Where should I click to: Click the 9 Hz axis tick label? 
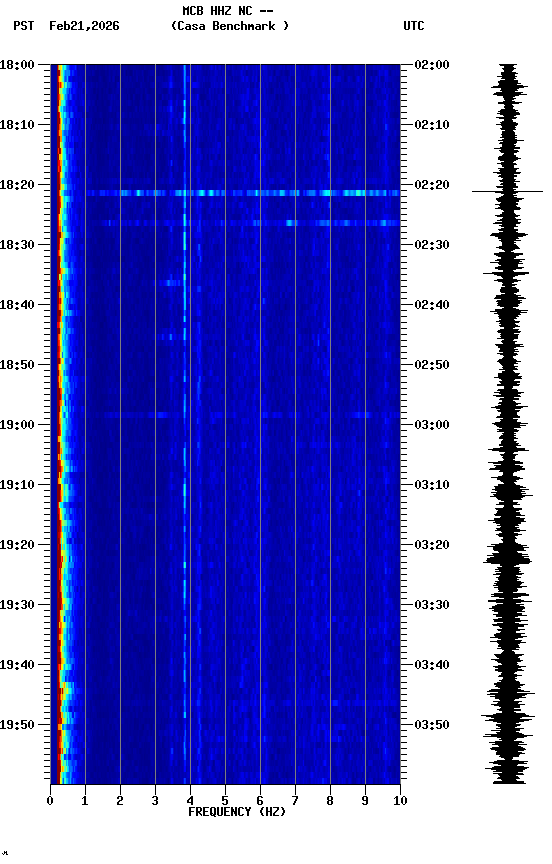click(365, 801)
